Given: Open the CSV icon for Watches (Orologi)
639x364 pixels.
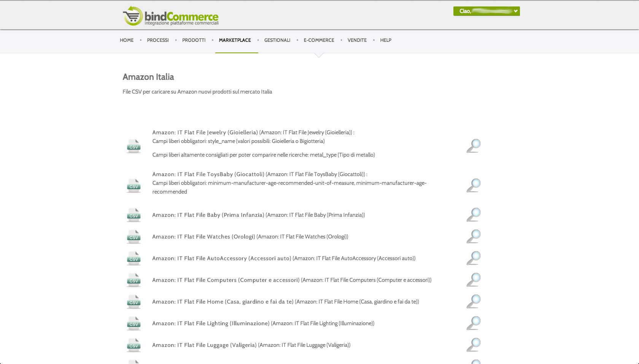Looking at the screenshot, I should 134,237.
